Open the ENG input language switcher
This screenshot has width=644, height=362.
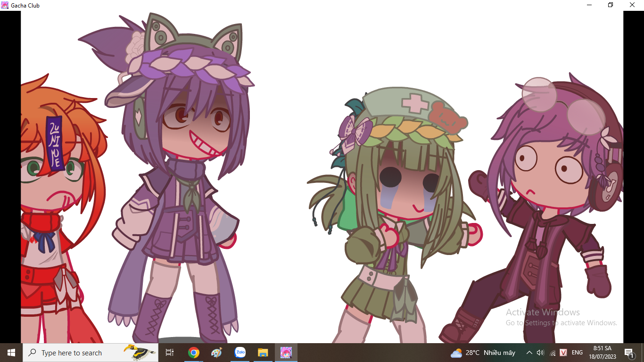pyautogui.click(x=577, y=353)
